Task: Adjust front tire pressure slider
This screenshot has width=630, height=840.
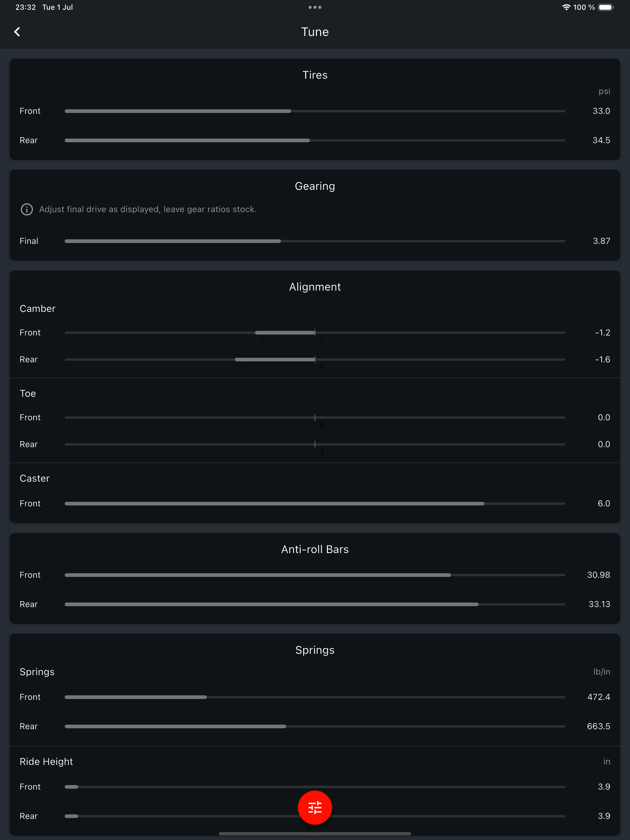Action: pos(315,111)
